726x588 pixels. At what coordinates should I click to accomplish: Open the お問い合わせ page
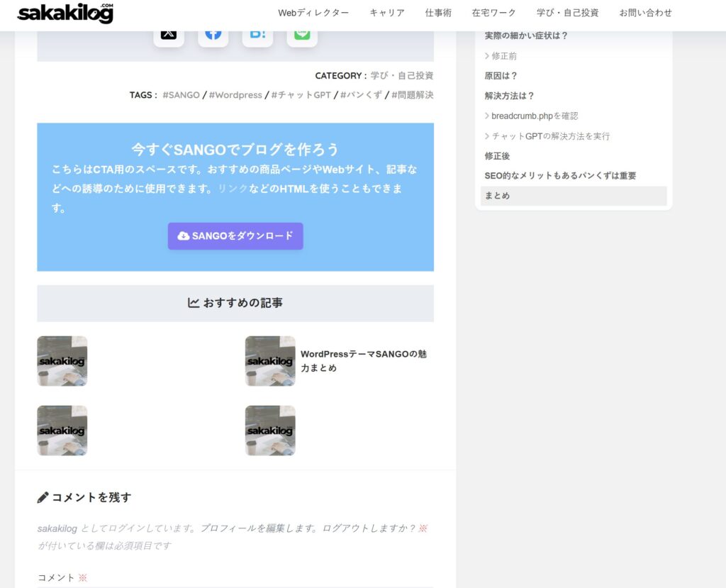(645, 13)
